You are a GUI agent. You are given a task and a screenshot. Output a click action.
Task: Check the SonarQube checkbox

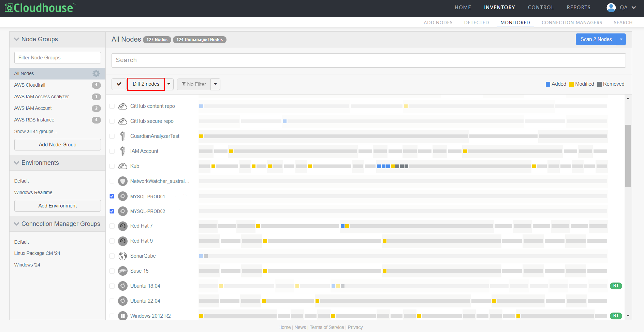[112, 256]
